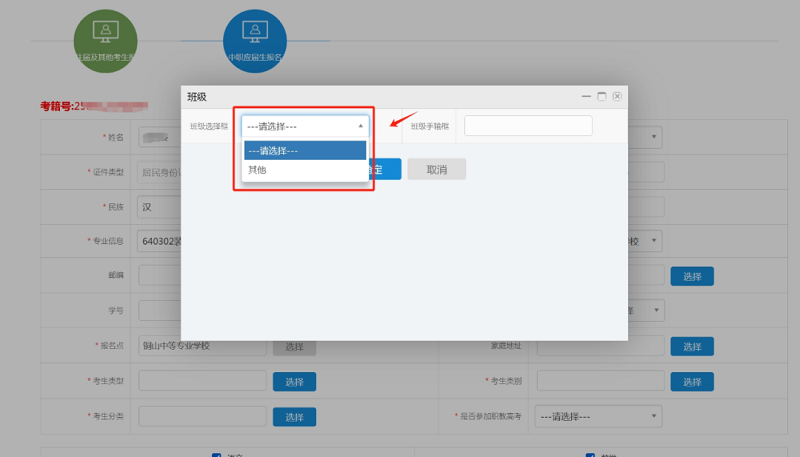
Task: Open the 是否参加职教高考 dropdown
Action: pyautogui.click(x=599, y=416)
